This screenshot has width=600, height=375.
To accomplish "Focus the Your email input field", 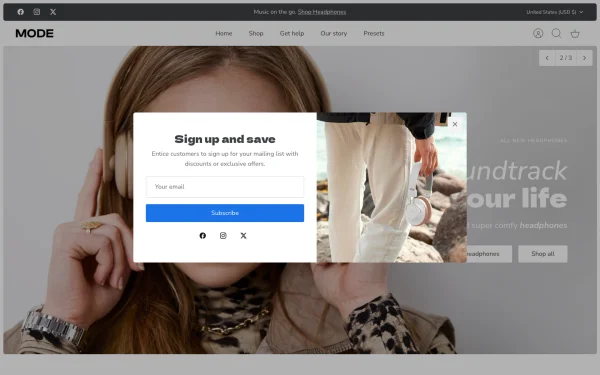I will pyautogui.click(x=225, y=187).
